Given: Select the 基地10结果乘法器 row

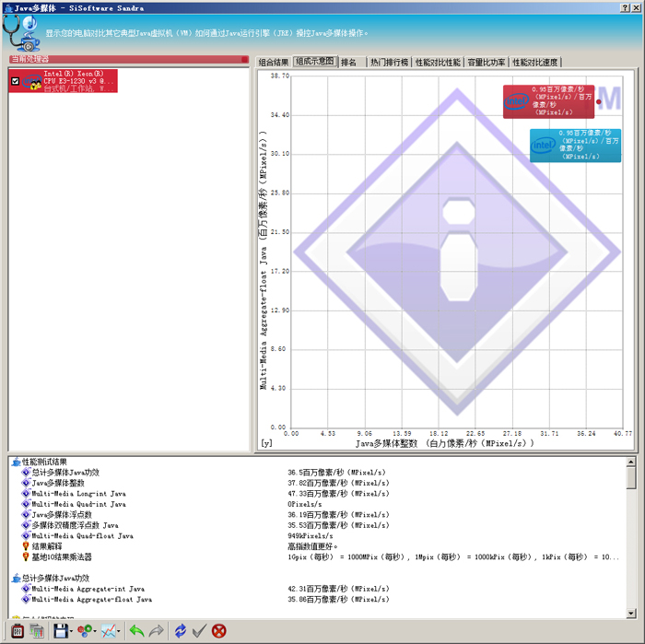Looking at the screenshot, I should pyautogui.click(x=62, y=557).
